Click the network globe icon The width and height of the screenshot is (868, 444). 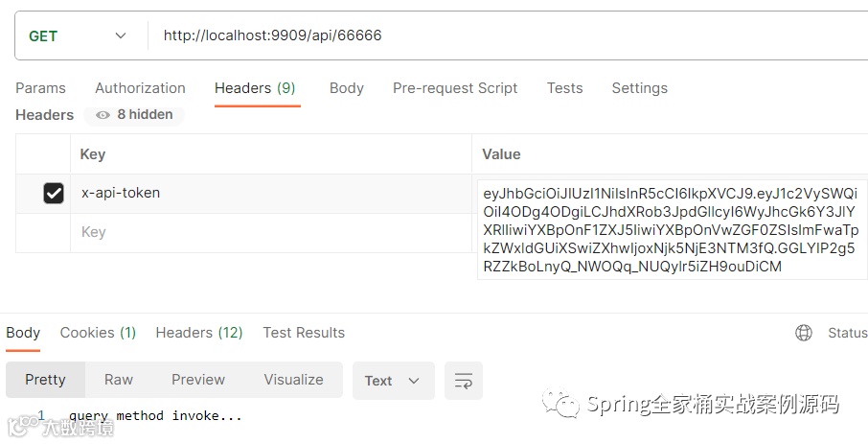coord(803,333)
